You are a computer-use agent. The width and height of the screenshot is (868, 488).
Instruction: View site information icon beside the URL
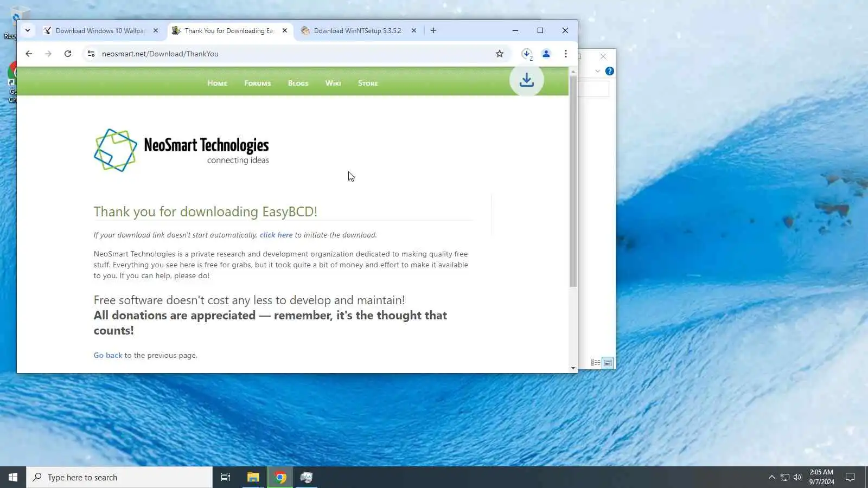click(91, 54)
